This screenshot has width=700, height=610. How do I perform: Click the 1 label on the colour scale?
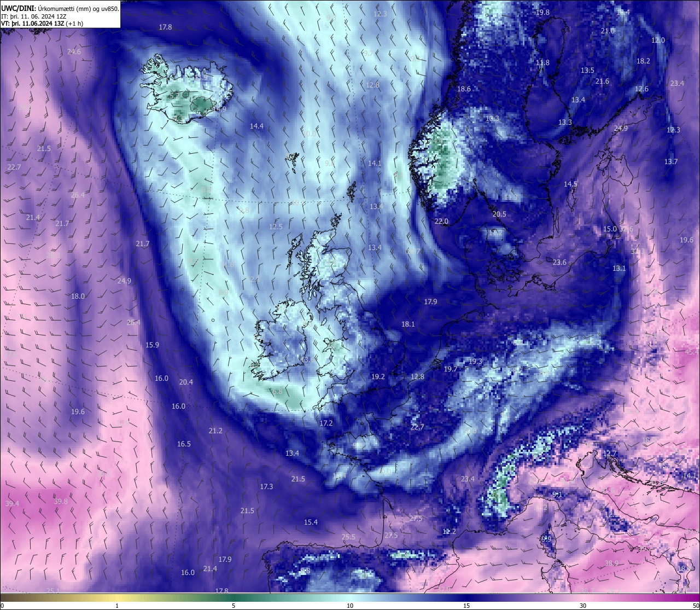click(x=117, y=605)
